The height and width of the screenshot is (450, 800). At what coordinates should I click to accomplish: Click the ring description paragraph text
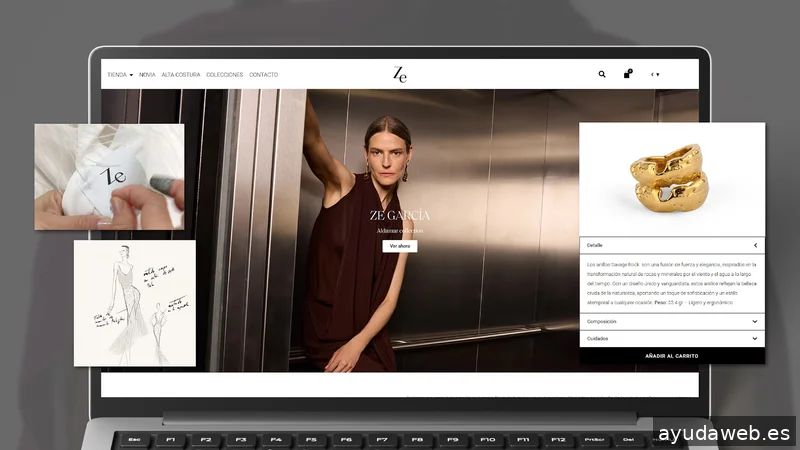(671, 284)
